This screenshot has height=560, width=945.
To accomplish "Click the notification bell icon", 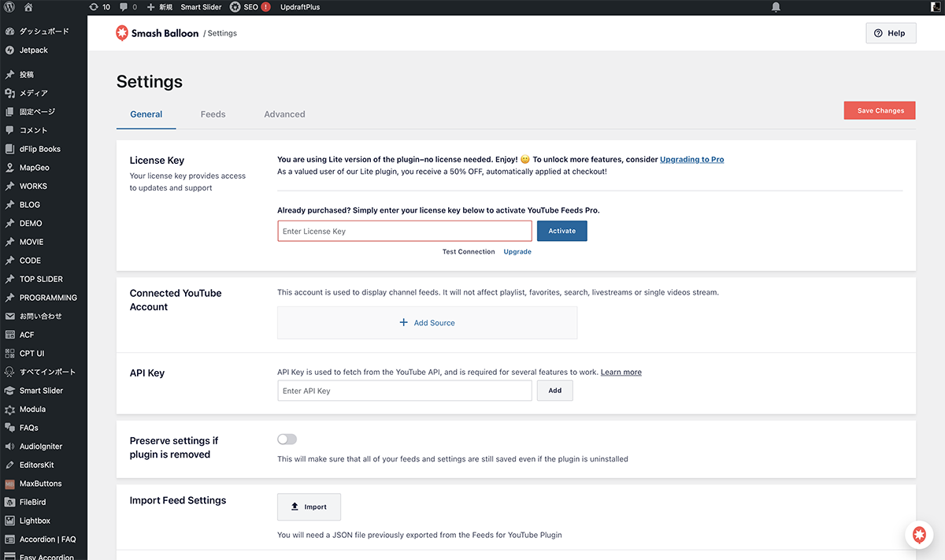I will [776, 7].
